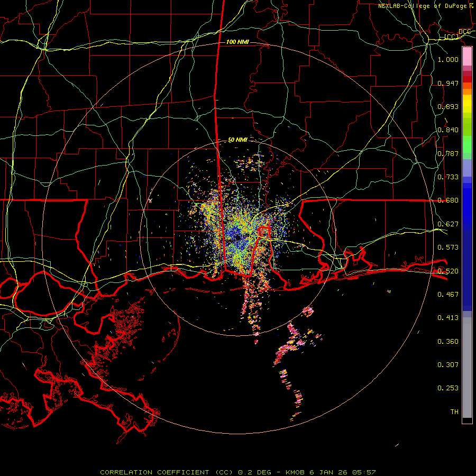Click the 0.787 legend value
This screenshot has height=476, width=476.
point(448,153)
